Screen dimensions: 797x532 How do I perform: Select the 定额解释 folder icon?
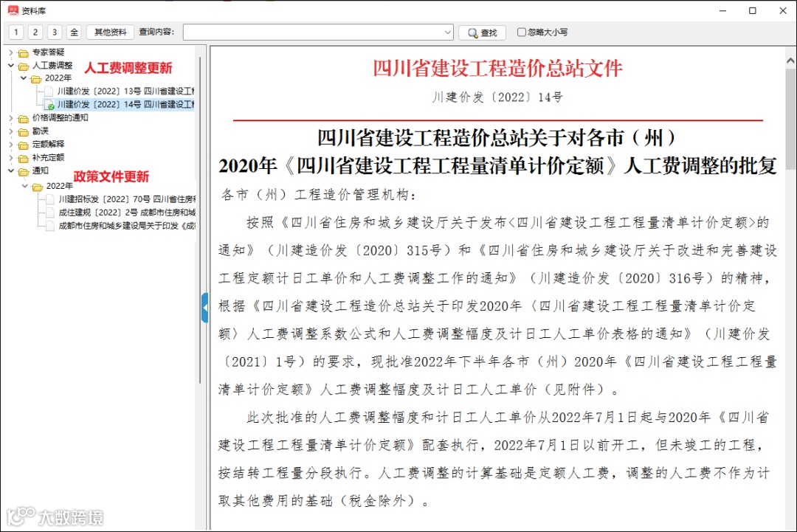pyautogui.click(x=23, y=145)
